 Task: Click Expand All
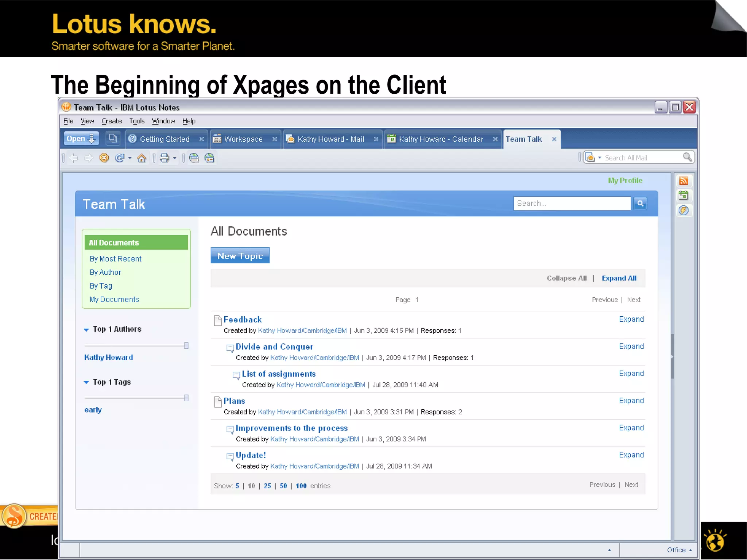pos(619,278)
